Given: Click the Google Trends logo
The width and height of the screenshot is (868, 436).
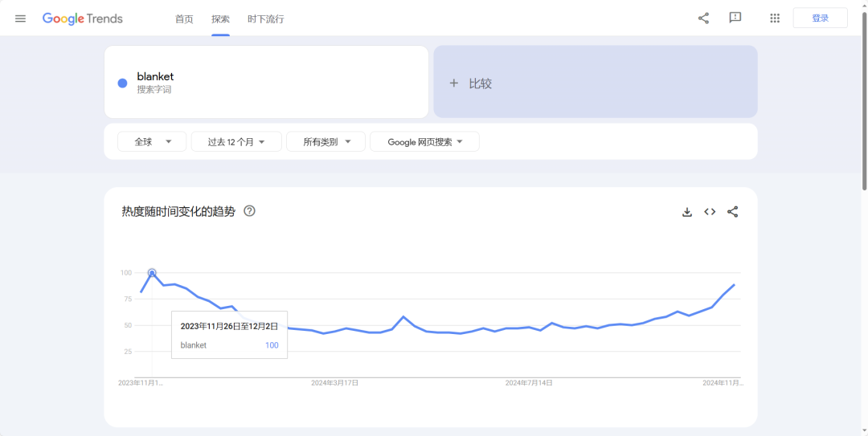Looking at the screenshot, I should pyautogui.click(x=83, y=18).
